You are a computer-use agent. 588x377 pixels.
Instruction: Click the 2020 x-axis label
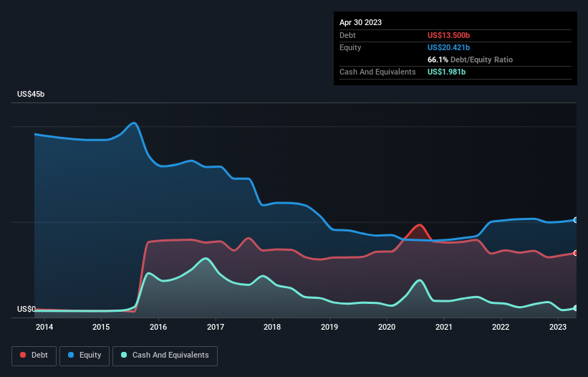387,327
